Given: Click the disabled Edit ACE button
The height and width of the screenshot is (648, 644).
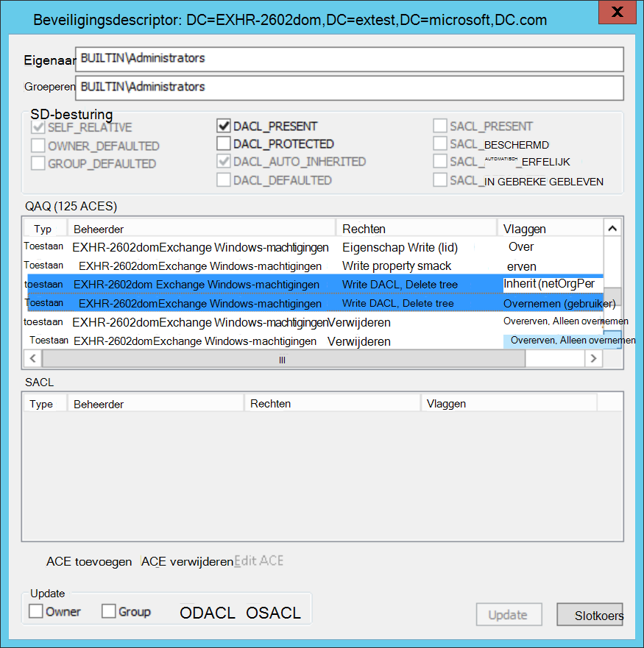Looking at the screenshot, I should tap(259, 560).
